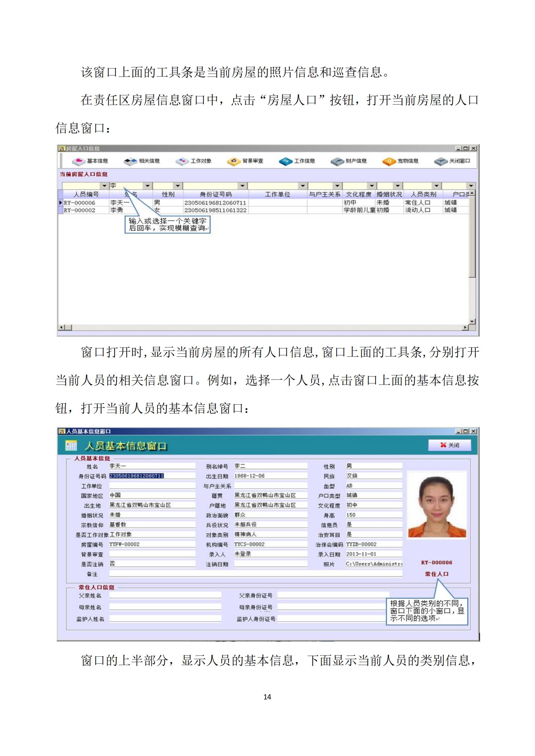Click the 民族 field showing 汉族
Image resolution: width=535 pixels, height=756 pixels.
coord(374,476)
